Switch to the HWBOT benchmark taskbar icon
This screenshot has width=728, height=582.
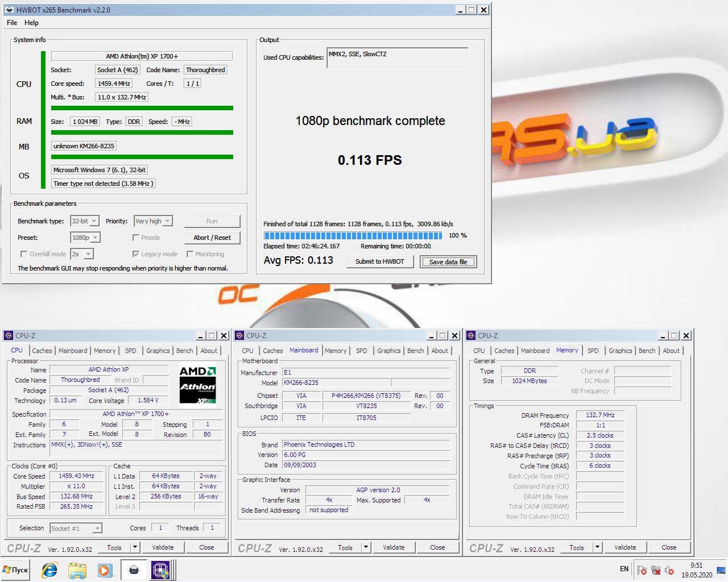tap(134, 570)
